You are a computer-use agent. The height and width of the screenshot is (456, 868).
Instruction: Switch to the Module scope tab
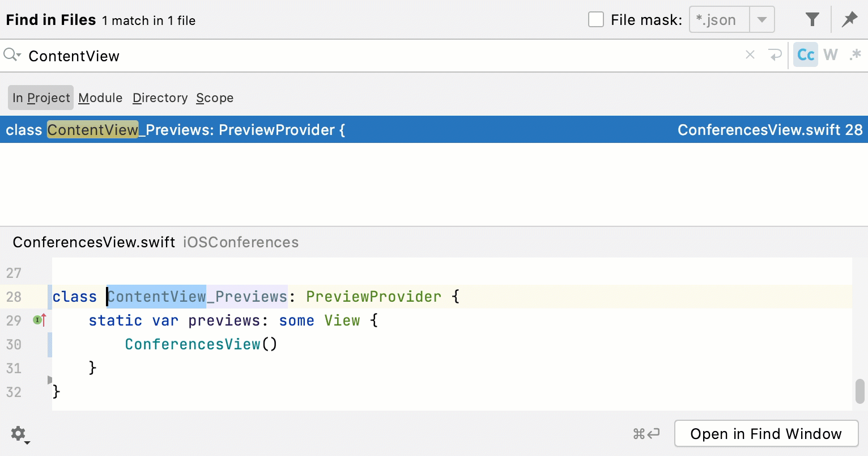pos(100,98)
